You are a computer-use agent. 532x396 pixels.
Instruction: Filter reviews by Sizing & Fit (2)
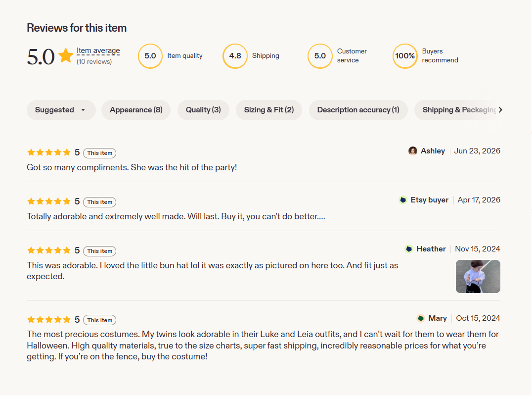(x=268, y=110)
